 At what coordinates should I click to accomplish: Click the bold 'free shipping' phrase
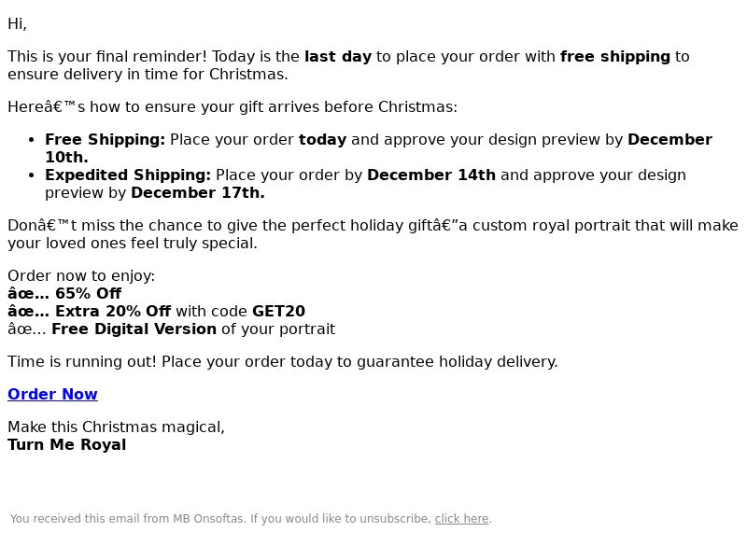pos(615,57)
